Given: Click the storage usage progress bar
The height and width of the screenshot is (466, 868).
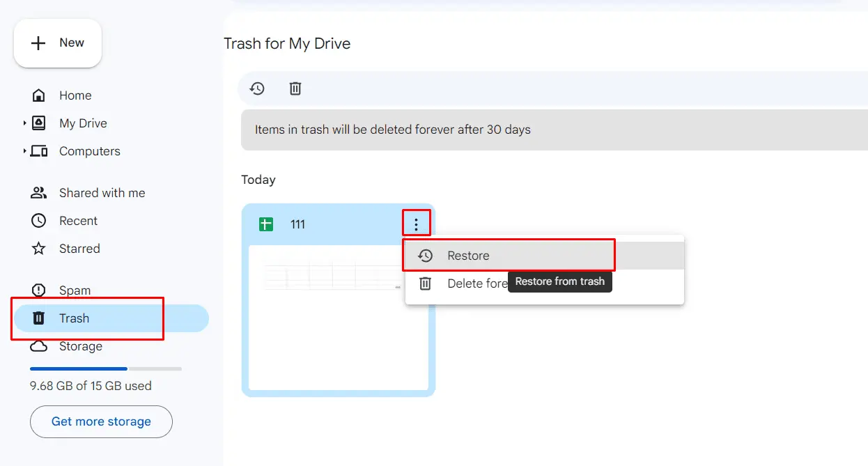Looking at the screenshot, I should [x=104, y=368].
